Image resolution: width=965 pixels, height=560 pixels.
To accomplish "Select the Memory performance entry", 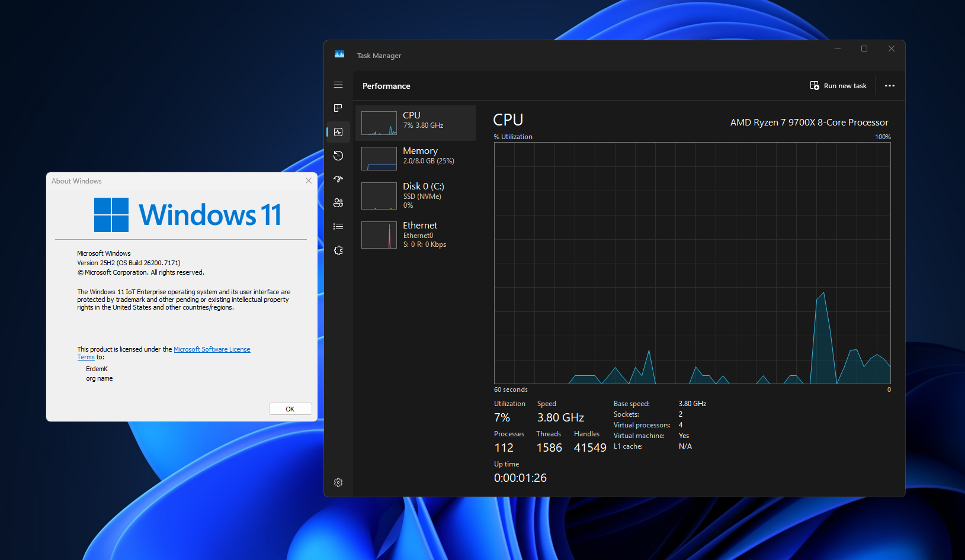I will pyautogui.click(x=416, y=159).
